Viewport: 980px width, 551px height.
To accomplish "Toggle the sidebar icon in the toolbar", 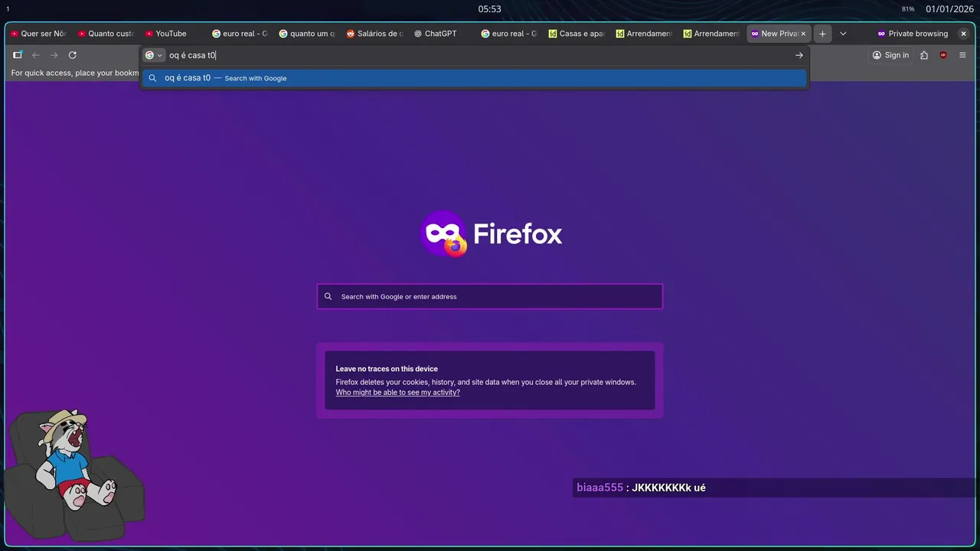I will point(18,55).
